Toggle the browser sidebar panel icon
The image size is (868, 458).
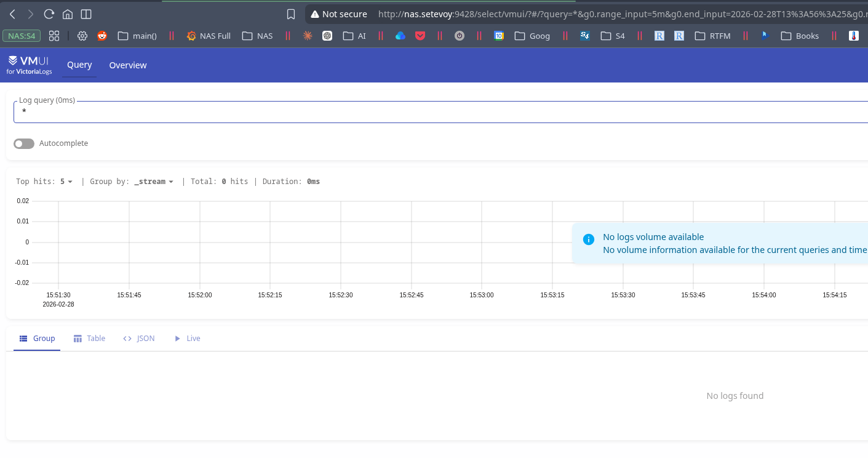pos(86,14)
